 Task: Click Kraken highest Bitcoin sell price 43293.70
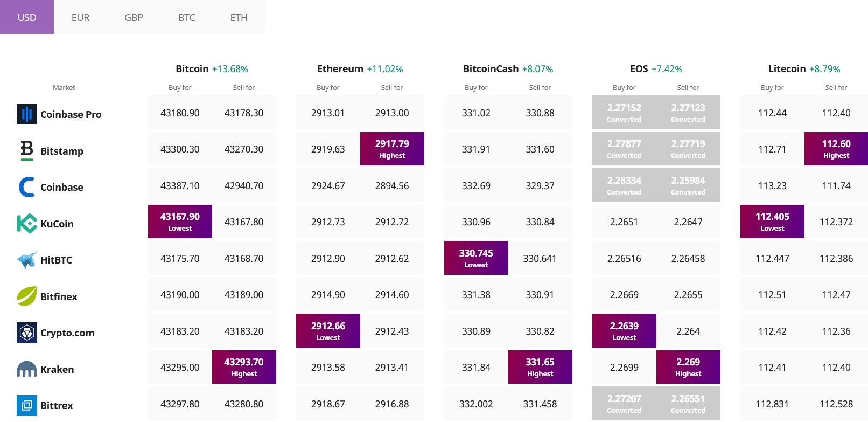pos(244,367)
